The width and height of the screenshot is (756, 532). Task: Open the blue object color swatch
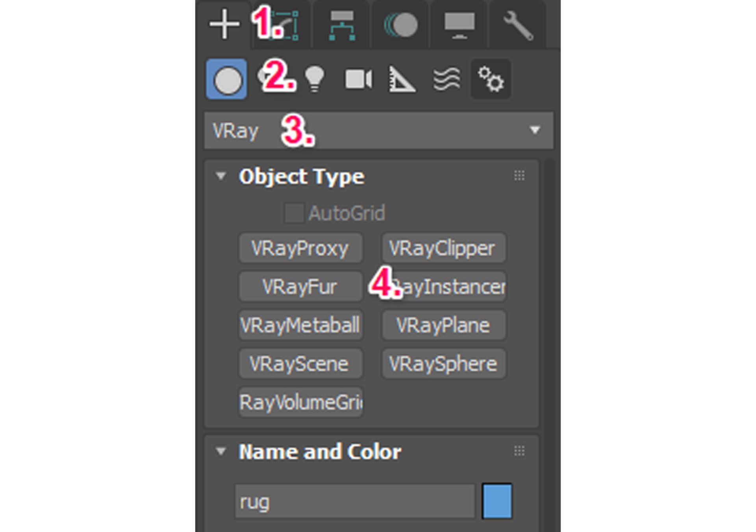(x=497, y=501)
